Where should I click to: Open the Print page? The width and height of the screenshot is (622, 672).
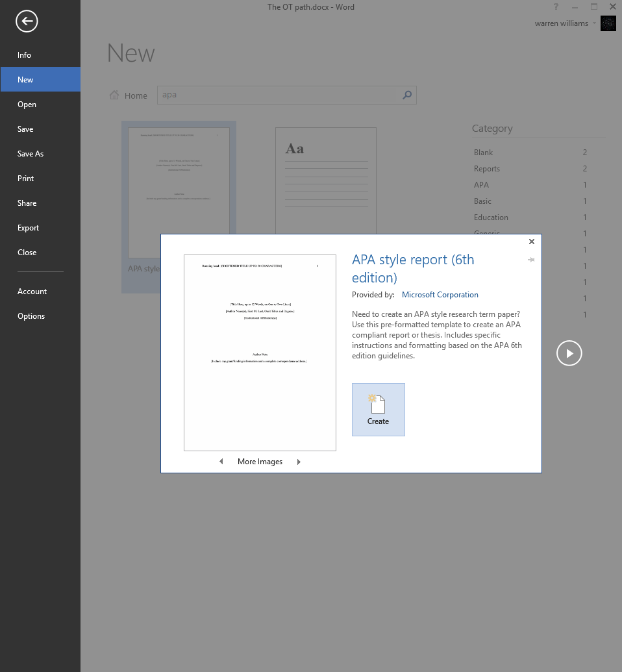(26, 179)
